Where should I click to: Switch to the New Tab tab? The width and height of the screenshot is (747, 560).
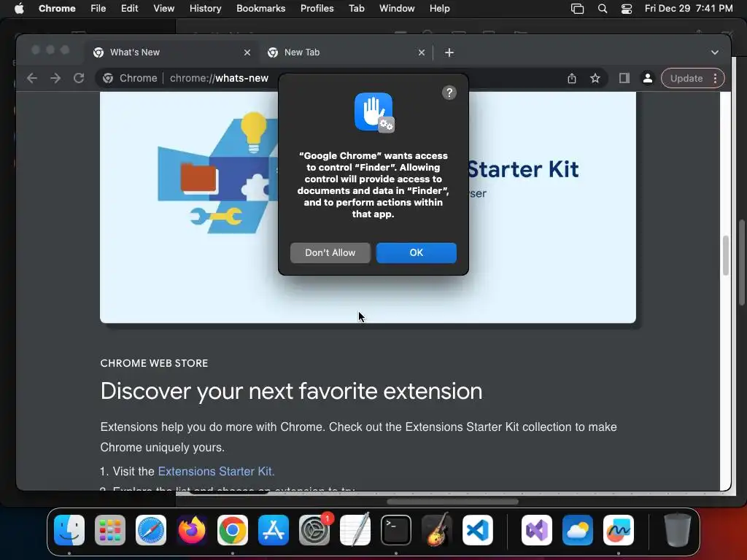pos(345,52)
